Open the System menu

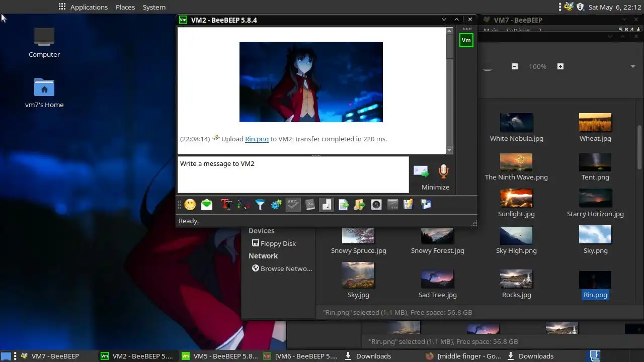pyautogui.click(x=154, y=7)
